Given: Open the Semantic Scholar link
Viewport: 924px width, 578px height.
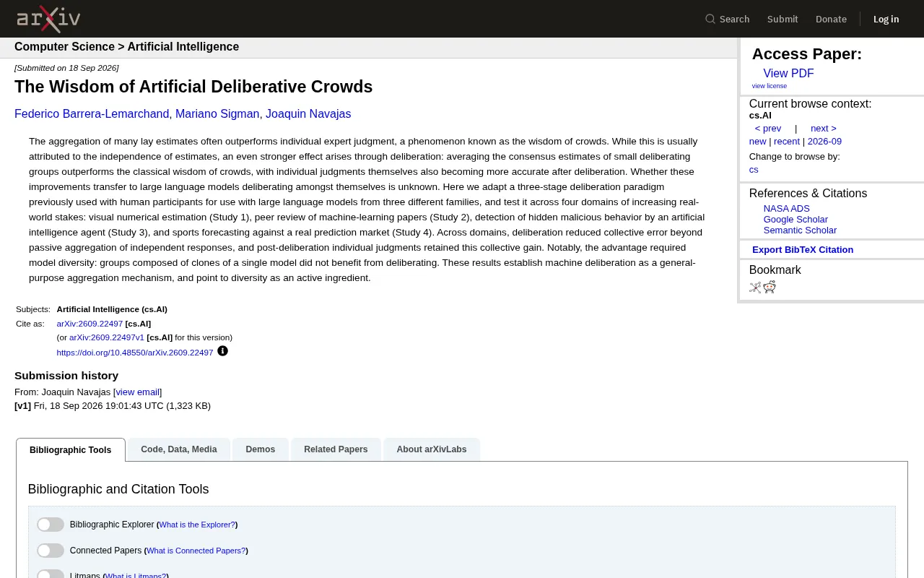Looking at the screenshot, I should [x=800, y=230].
